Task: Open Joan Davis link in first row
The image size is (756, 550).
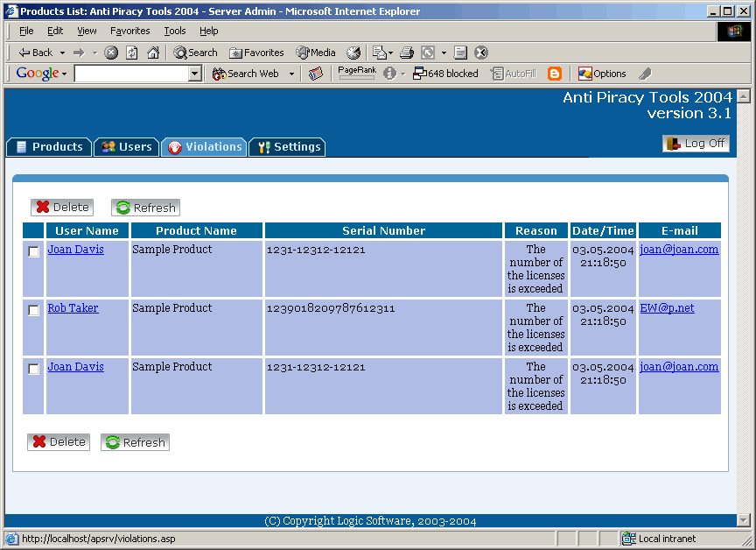Action: pos(76,250)
